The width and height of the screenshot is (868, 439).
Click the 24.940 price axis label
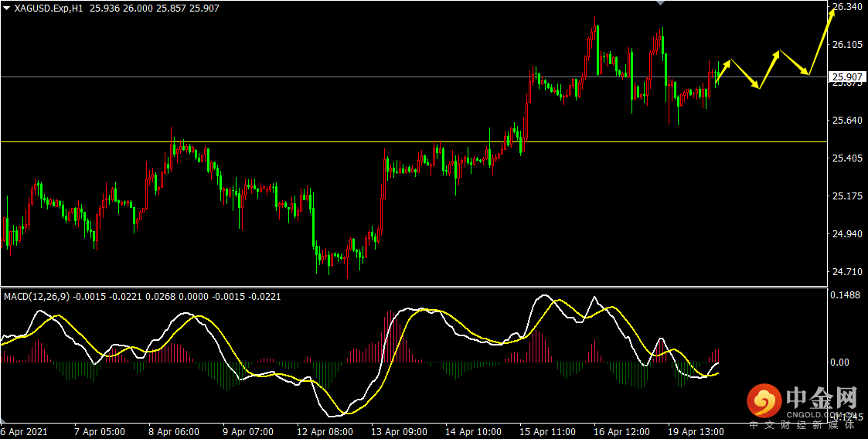[x=848, y=234]
